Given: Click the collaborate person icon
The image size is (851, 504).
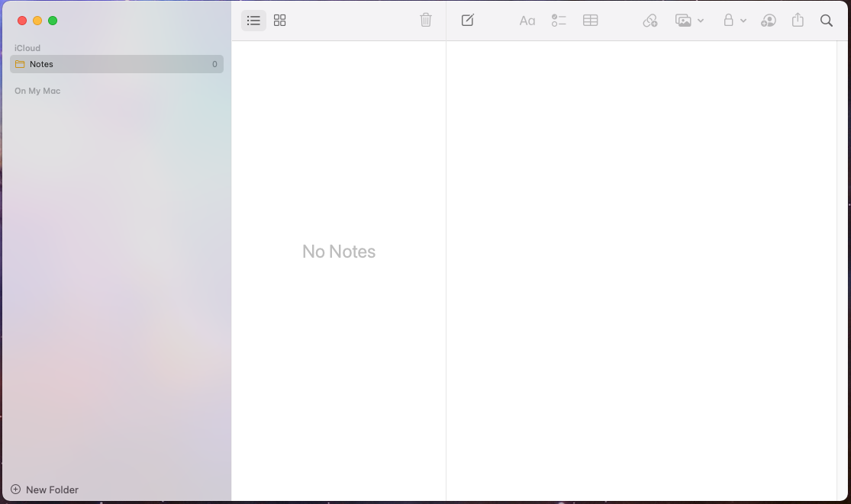Looking at the screenshot, I should click(x=768, y=21).
